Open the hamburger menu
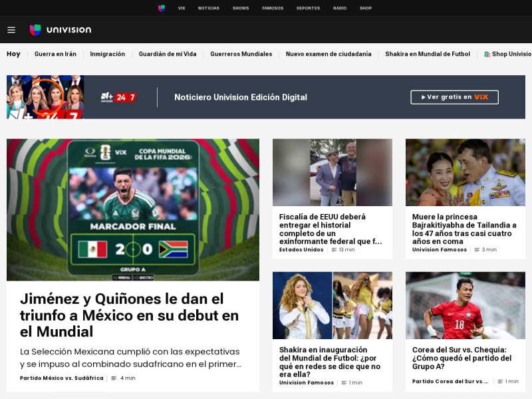 tap(11, 30)
